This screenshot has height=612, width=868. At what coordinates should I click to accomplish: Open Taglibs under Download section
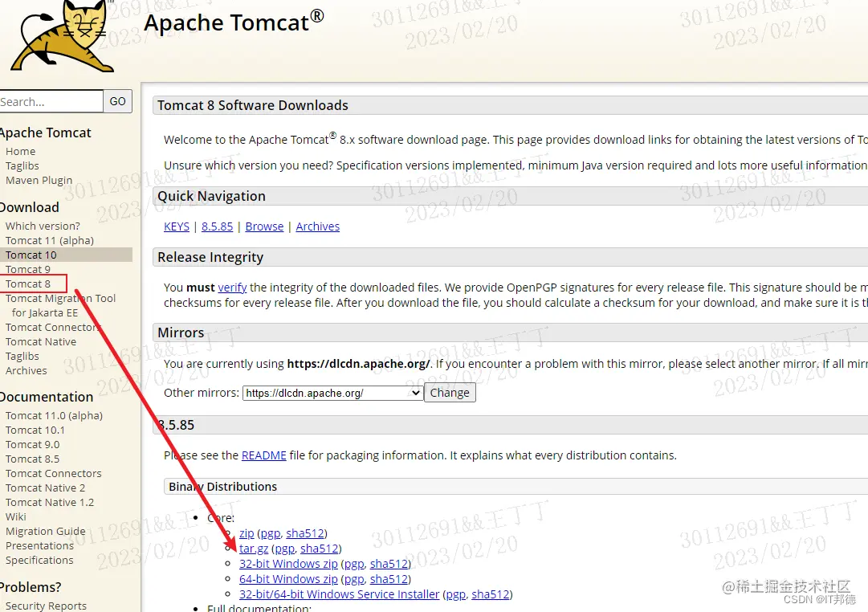click(x=22, y=356)
